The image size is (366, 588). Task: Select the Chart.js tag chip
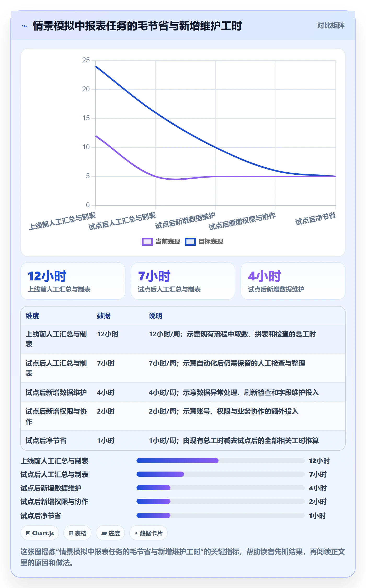(x=40, y=533)
